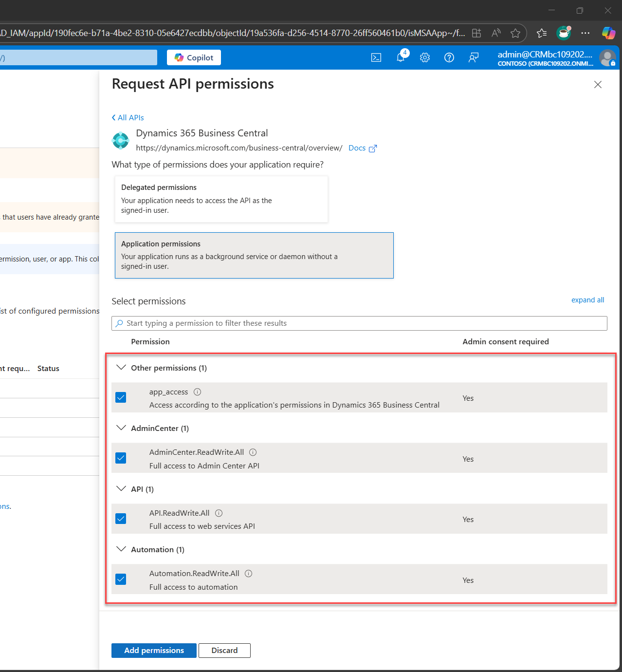Click 'Full access to automation' text
The height and width of the screenshot is (672, 622).
coord(193,587)
